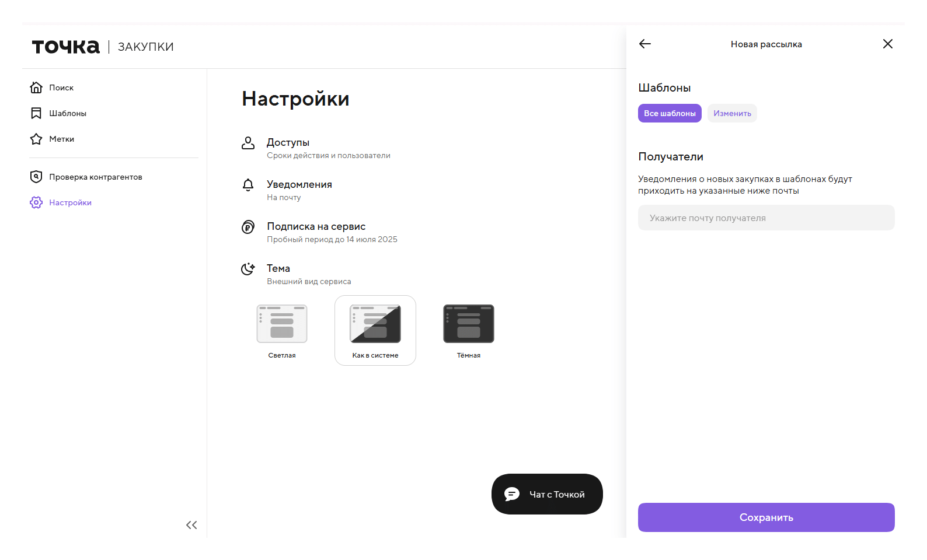Image resolution: width=927 pixels, height=560 pixels.
Task: Click the bookmark icon for Шаблоны
Action: pos(36,113)
